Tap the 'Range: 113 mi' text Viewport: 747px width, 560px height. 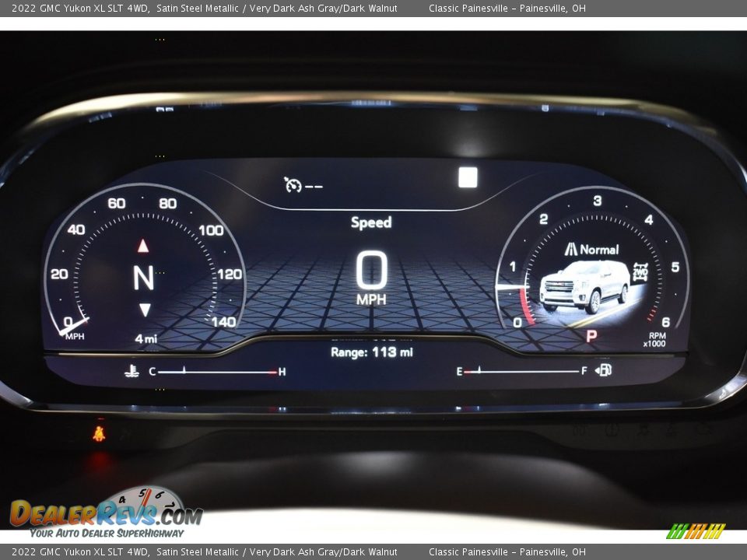372,352
